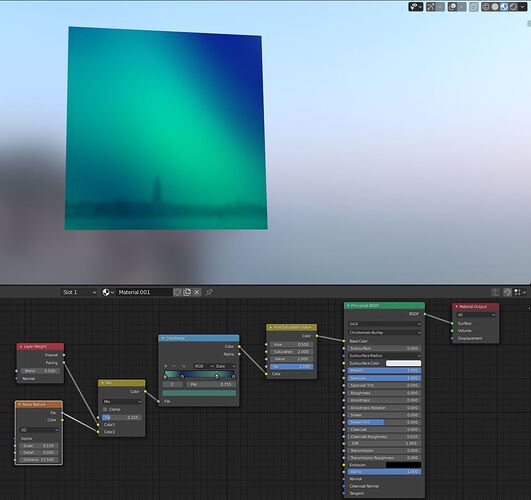Click the ColorRamp gradient bar

(x=199, y=374)
